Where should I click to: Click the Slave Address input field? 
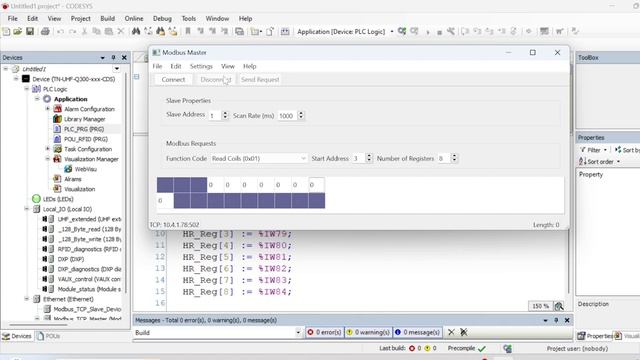[x=215, y=116]
